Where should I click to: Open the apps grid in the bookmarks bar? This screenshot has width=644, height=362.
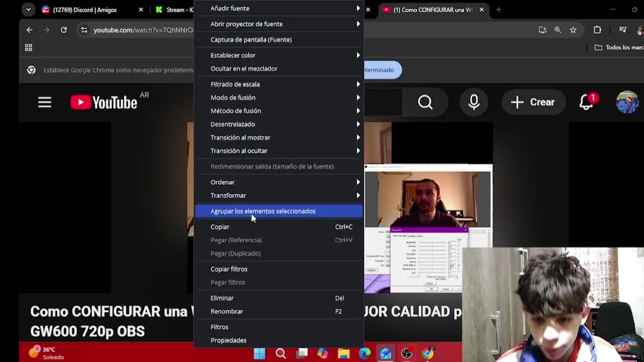(29, 48)
